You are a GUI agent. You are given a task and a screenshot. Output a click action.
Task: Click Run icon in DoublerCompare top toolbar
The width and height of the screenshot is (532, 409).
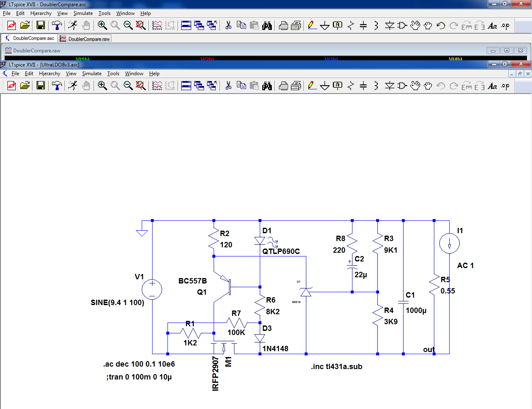click(73, 25)
